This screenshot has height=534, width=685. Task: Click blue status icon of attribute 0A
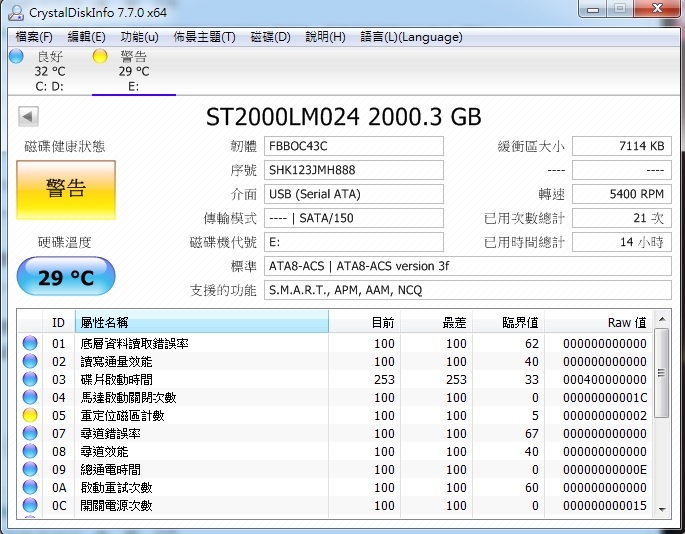pyautogui.click(x=30, y=487)
